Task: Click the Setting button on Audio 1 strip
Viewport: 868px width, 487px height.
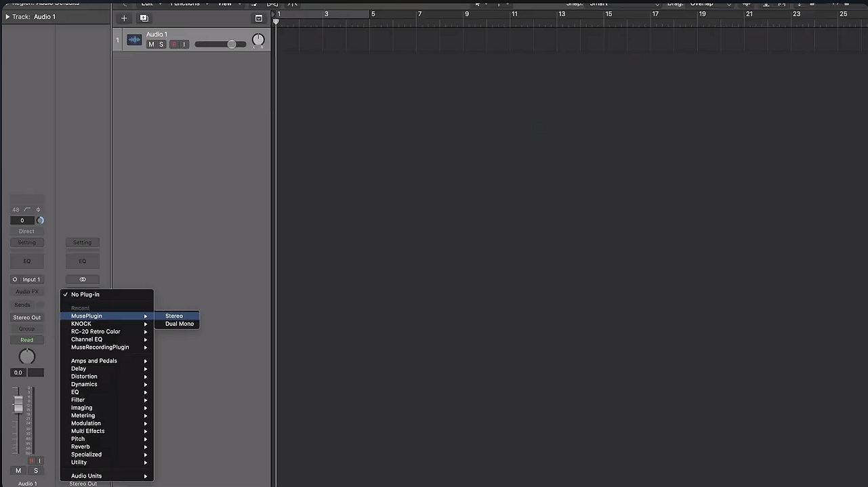Action: click(x=27, y=242)
